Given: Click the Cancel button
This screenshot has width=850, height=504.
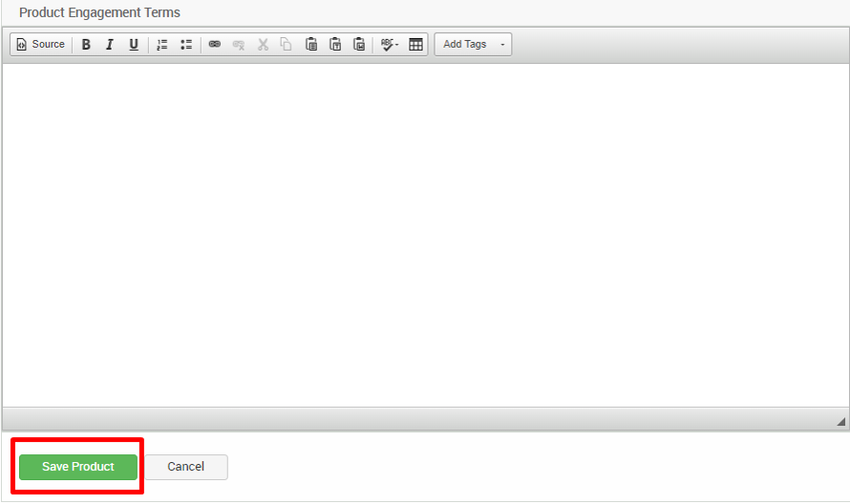Looking at the screenshot, I should pos(186,467).
